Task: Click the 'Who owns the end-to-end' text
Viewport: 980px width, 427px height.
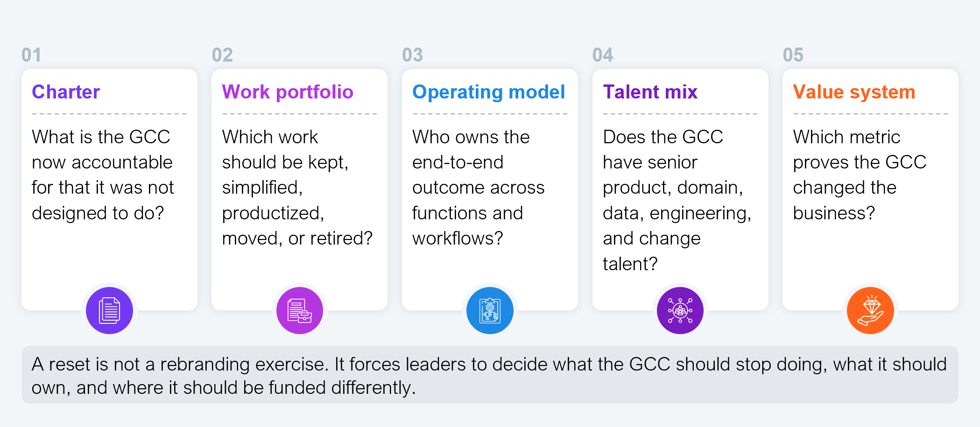Action: click(479, 188)
